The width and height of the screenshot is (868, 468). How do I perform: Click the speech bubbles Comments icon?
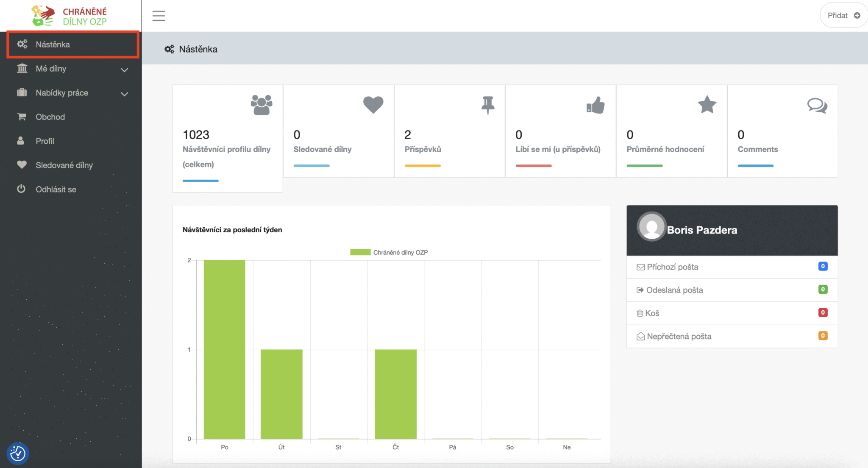(x=817, y=106)
